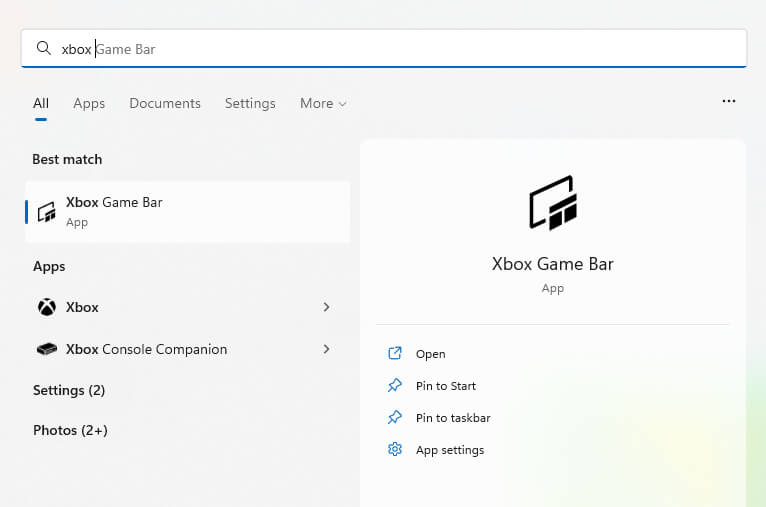Open the three-dot more options menu
Screen dimensions: 766x507
coord(728,101)
